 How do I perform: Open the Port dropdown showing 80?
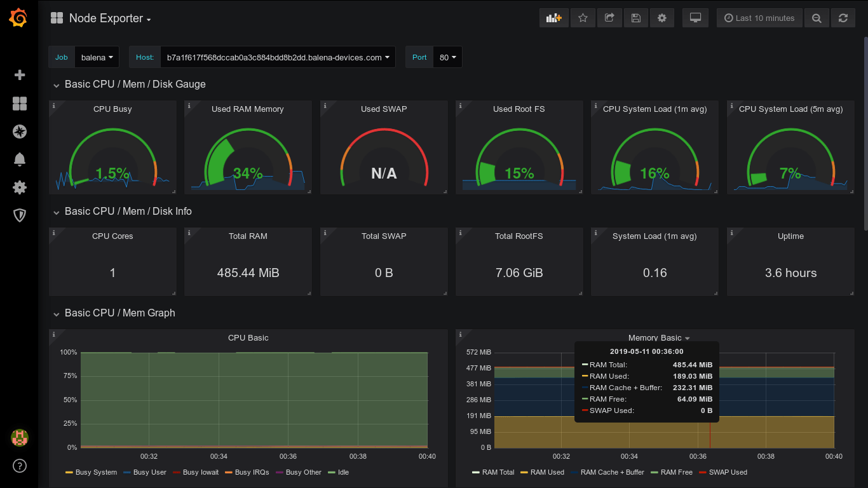tap(448, 57)
